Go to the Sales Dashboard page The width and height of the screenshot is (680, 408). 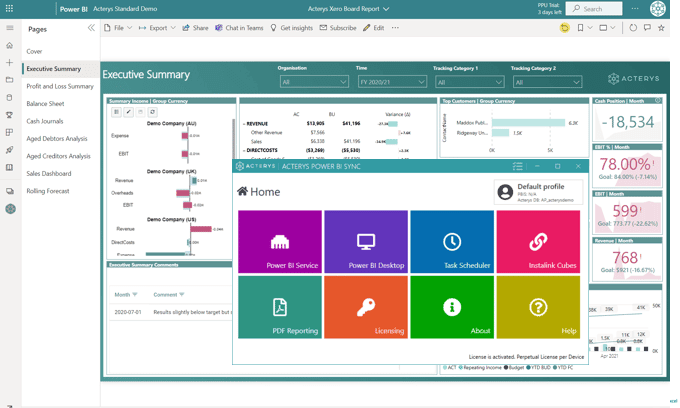point(48,174)
